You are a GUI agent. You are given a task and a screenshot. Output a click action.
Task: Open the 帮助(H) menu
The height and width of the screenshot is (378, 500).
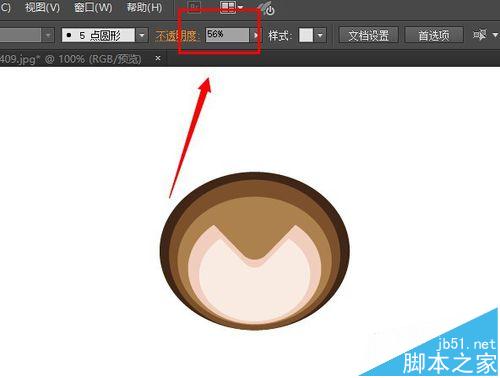[144, 7]
